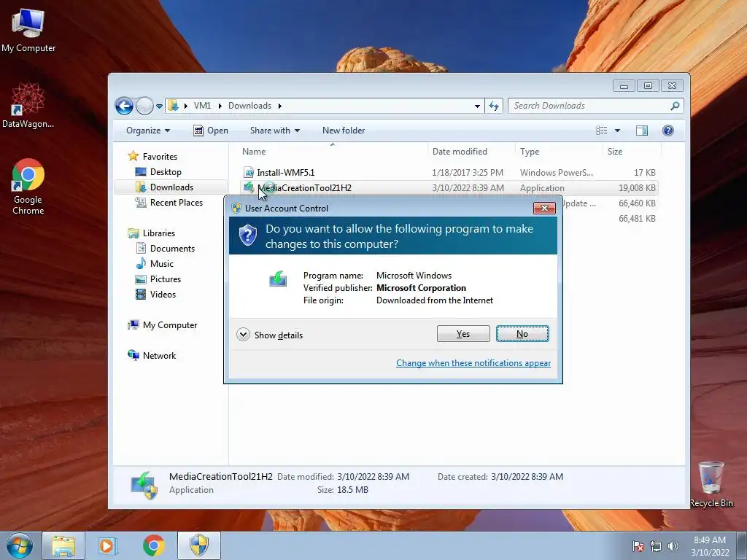The width and height of the screenshot is (747, 560).
Task: Click the Windows Explorer taskbar button
Action: 63,545
